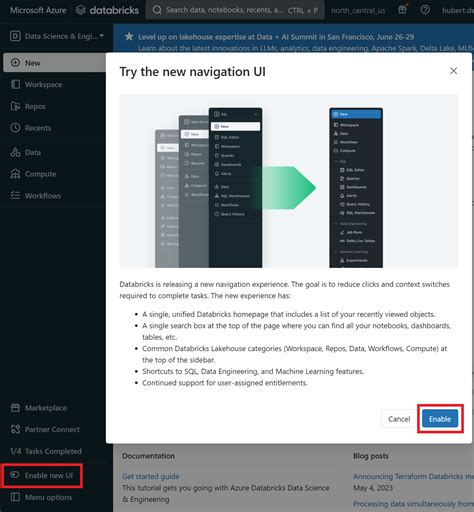Click the Workspace icon in sidebar
474x512 pixels.
[x=15, y=84]
